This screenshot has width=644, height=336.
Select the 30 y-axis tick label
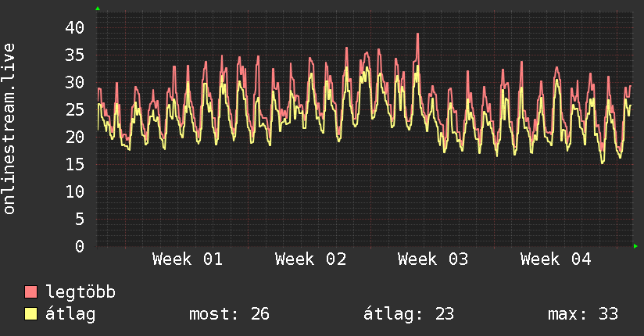coord(75,82)
